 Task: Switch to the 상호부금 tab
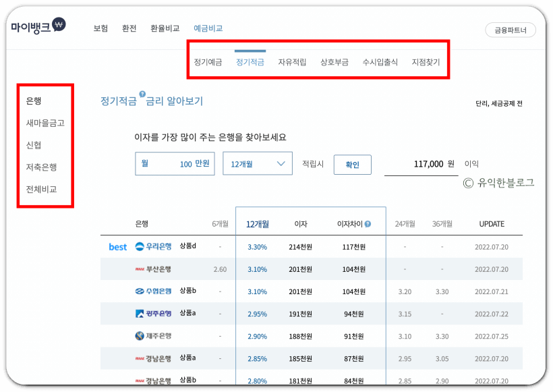click(x=334, y=62)
